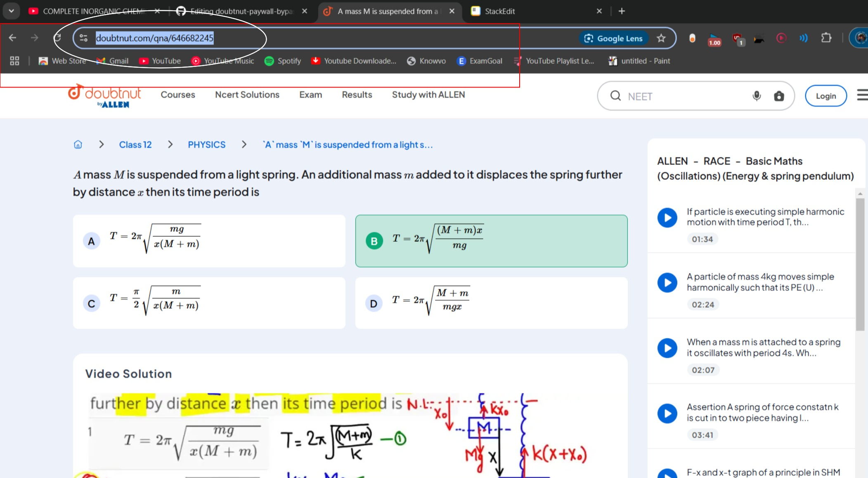This screenshot has height=478, width=868.
Task: Click the hamburger menu icon
Action: 861,95
